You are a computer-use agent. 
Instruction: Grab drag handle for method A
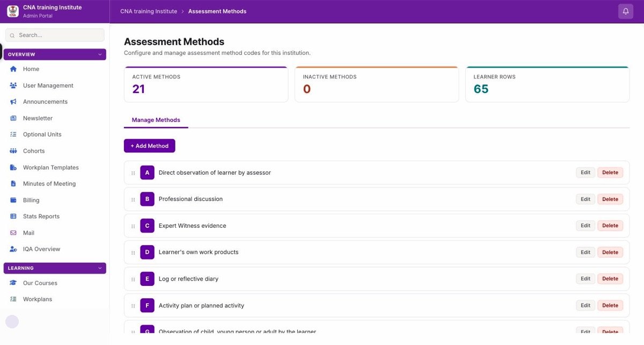click(x=133, y=173)
